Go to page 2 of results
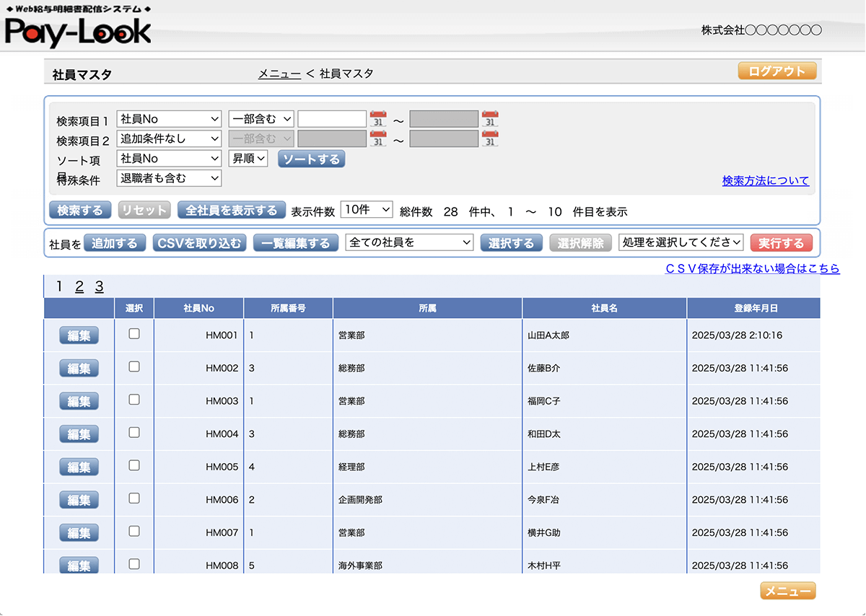This screenshot has height=616, width=866. [x=79, y=286]
